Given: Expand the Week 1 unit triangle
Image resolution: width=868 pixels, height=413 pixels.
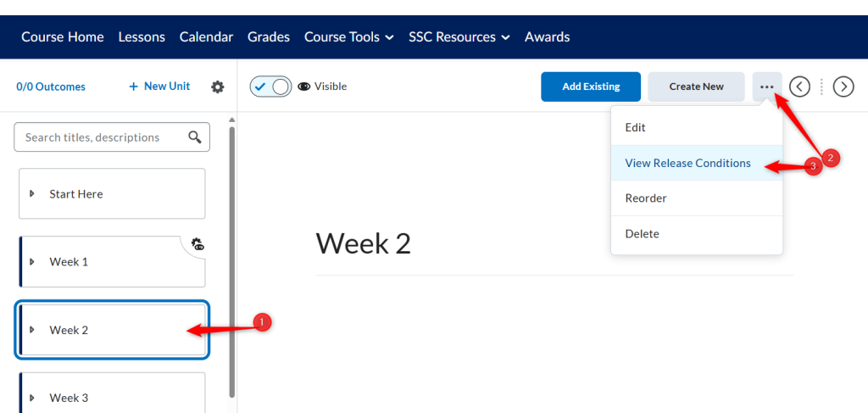Looking at the screenshot, I should coord(32,262).
